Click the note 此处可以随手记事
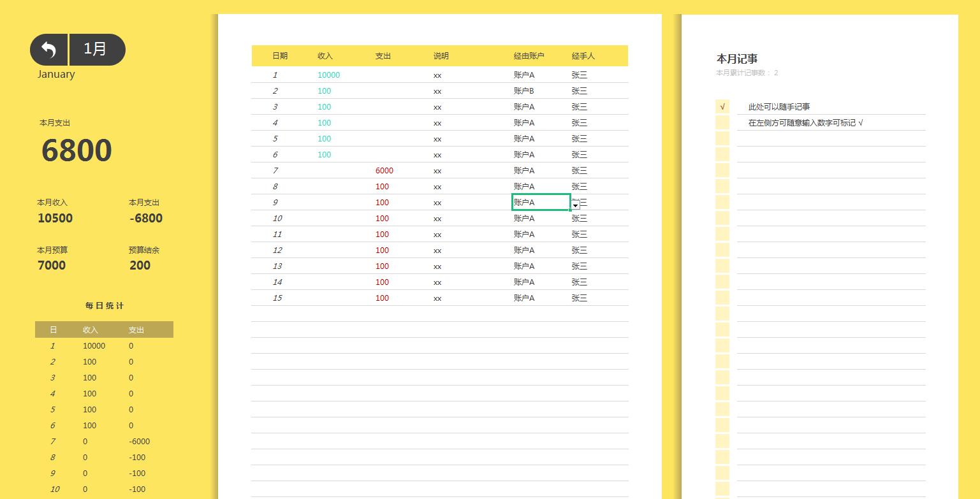Screen dimensions: 980x499 779,106
